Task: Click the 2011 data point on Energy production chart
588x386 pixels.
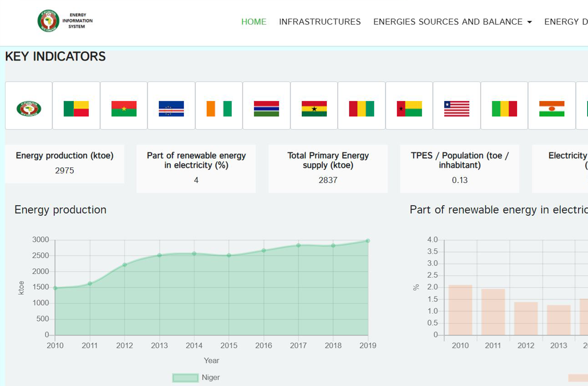Action: pos(90,284)
